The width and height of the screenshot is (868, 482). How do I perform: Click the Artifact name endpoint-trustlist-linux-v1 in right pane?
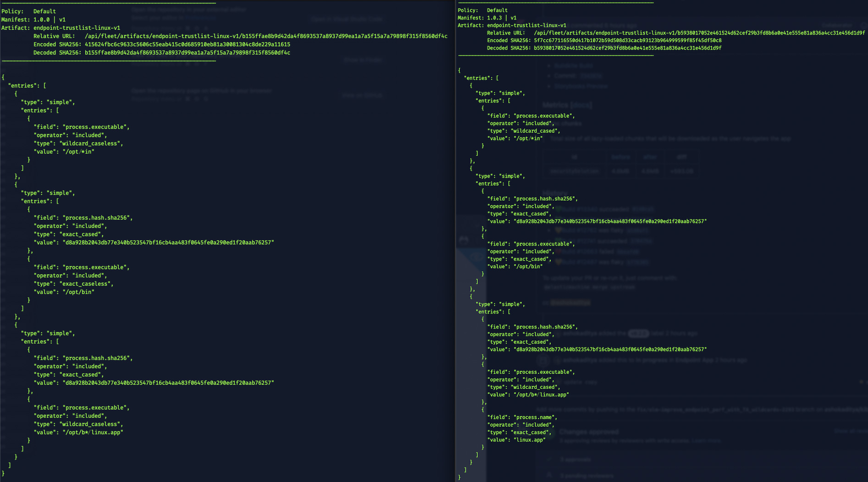[526, 26]
